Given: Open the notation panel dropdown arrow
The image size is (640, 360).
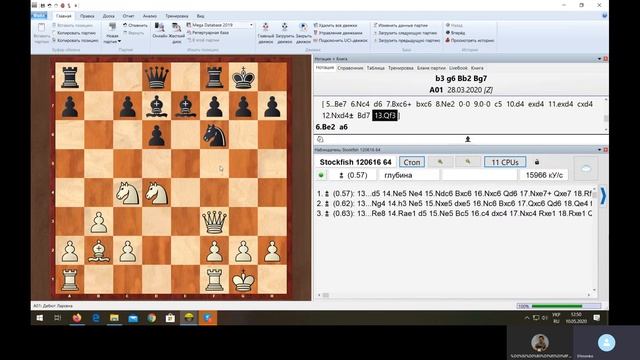Looking at the screenshot, I should 599,59.
